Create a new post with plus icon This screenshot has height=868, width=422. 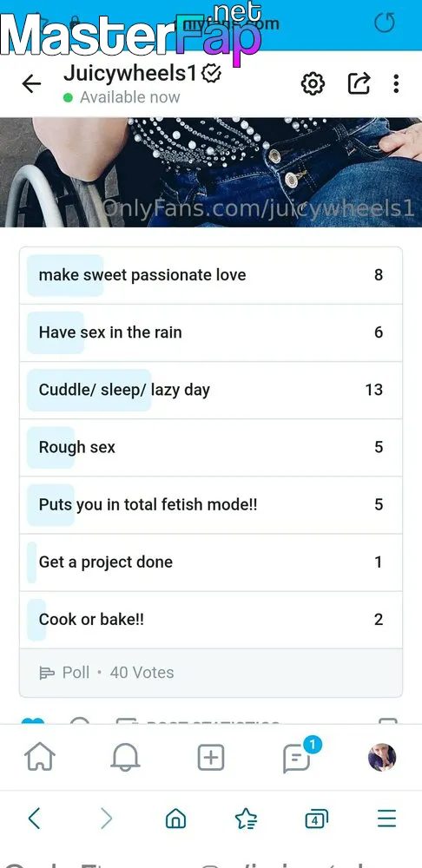[x=211, y=757]
